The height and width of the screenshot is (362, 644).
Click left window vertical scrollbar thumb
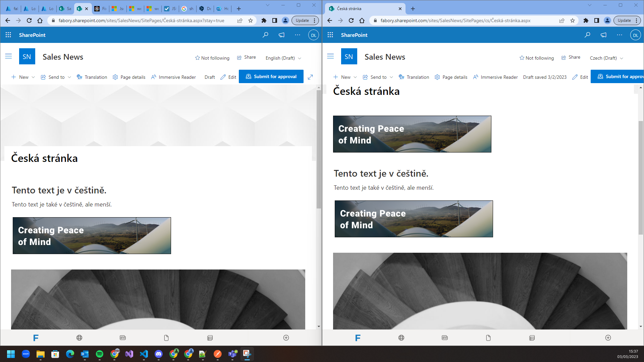(319, 149)
